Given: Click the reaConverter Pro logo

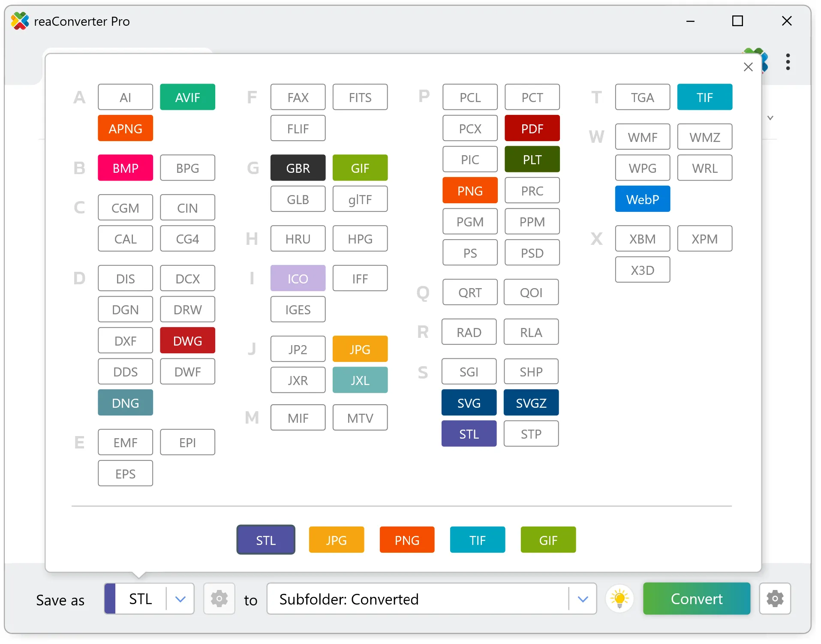Looking at the screenshot, I should point(20,21).
